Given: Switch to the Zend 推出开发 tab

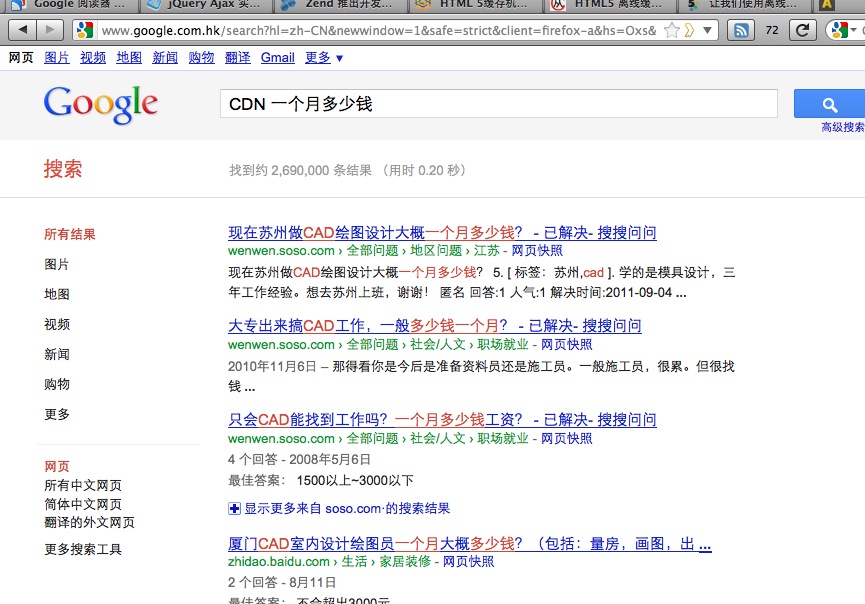Looking at the screenshot, I should (x=340, y=5).
